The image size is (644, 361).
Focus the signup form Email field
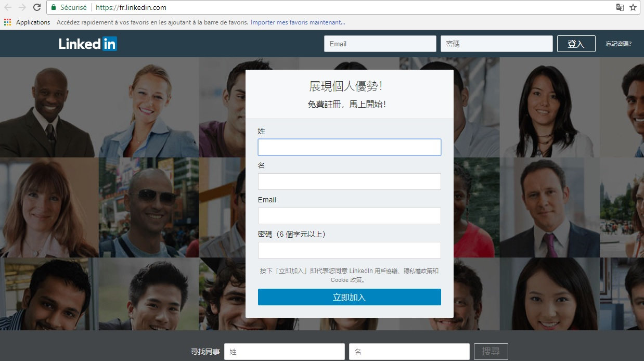(x=350, y=216)
